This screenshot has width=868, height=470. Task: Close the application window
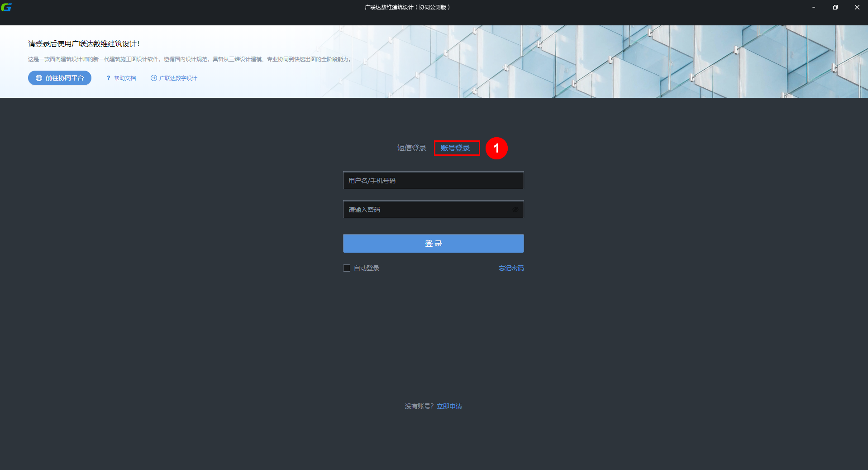857,7
